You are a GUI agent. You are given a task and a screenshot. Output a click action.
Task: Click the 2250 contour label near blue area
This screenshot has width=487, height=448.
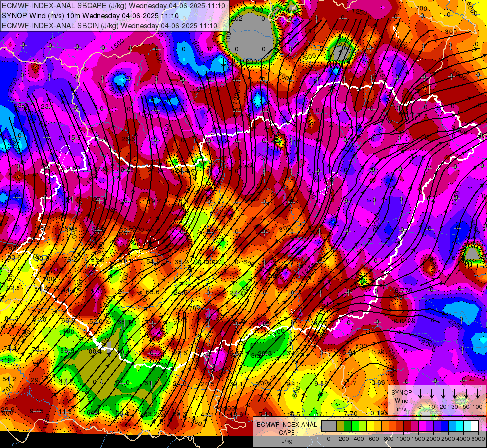click(13, 85)
